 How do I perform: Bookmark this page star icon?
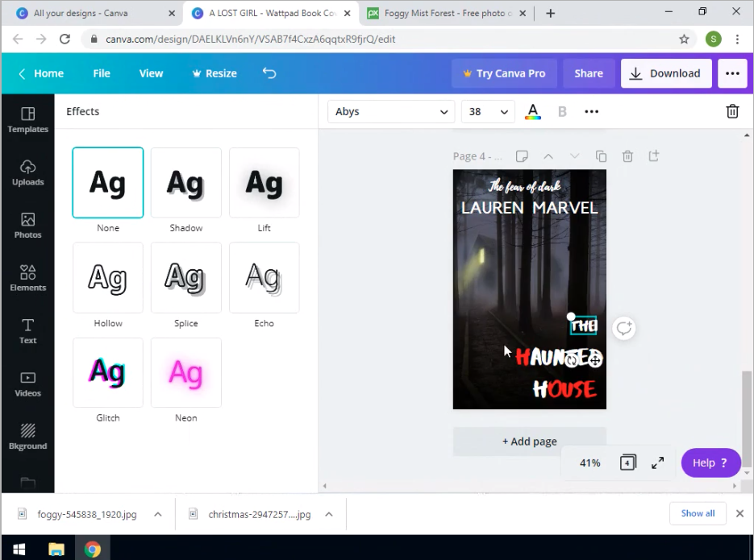[x=684, y=39]
